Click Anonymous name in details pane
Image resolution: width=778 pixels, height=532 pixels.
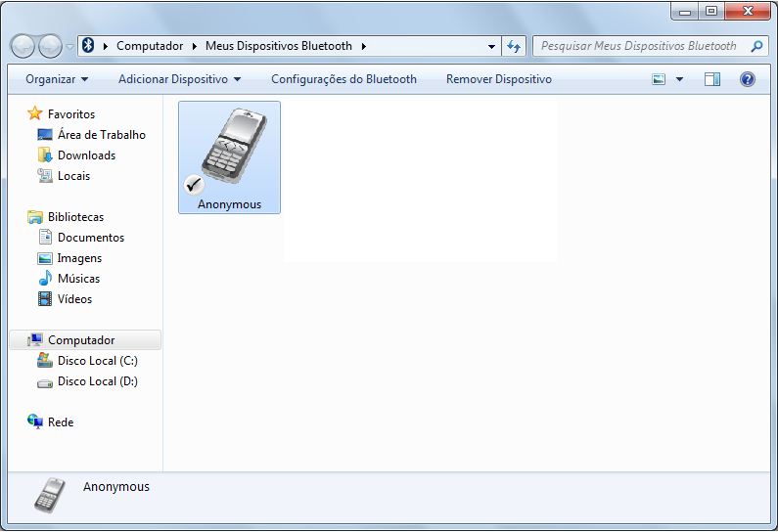pyautogui.click(x=116, y=486)
